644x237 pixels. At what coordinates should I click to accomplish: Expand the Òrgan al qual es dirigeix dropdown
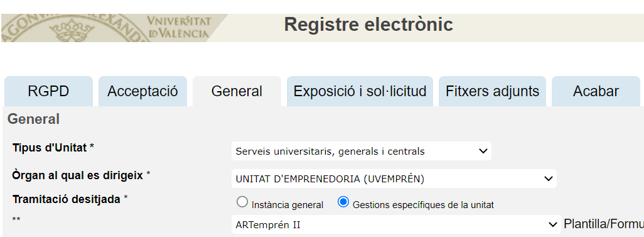(x=394, y=179)
